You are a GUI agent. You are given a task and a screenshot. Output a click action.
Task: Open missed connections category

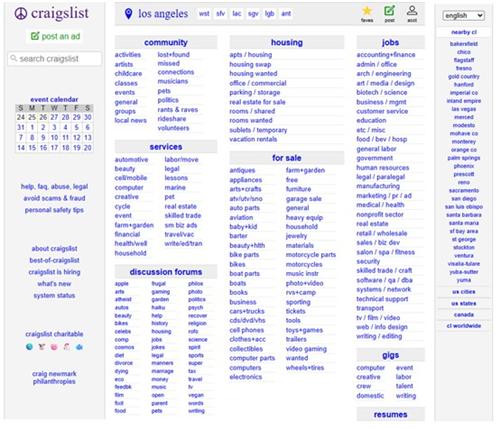tap(176, 68)
